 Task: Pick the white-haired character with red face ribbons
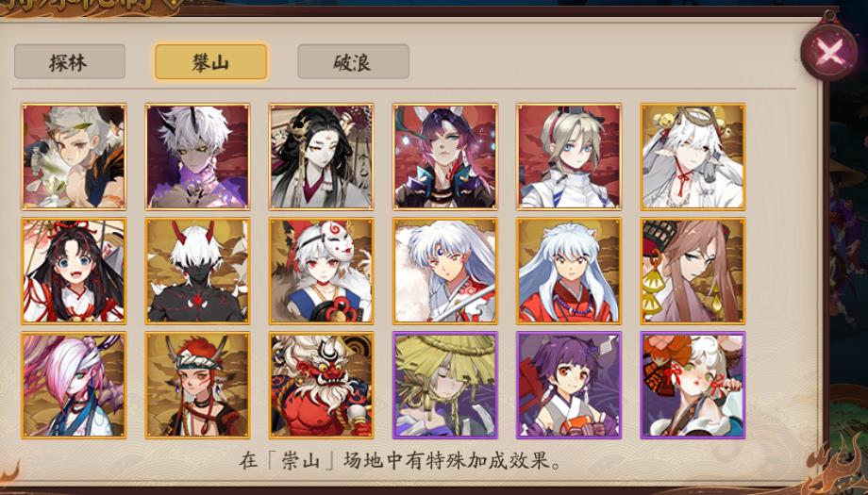[x=693, y=385]
